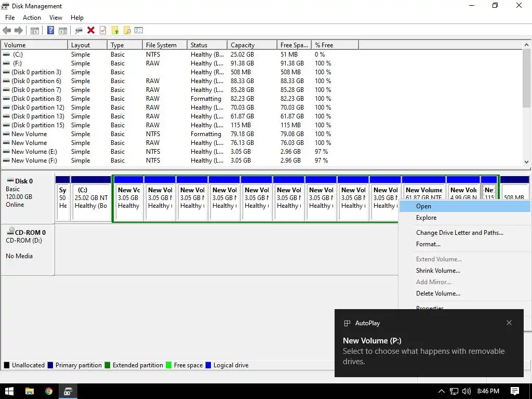The image size is (532, 399).
Task: Sort by the Capacity column header
Action: click(x=252, y=45)
